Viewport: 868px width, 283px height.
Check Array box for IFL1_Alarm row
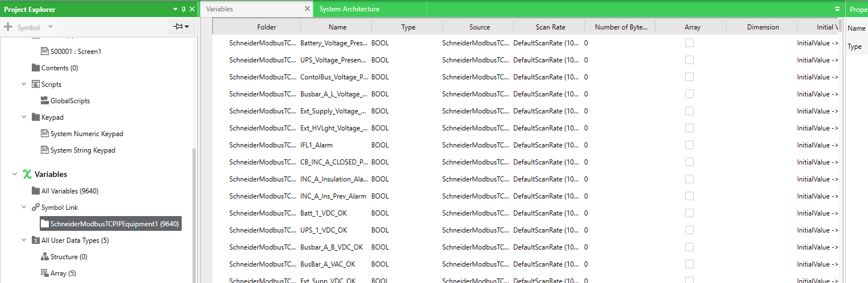point(689,145)
